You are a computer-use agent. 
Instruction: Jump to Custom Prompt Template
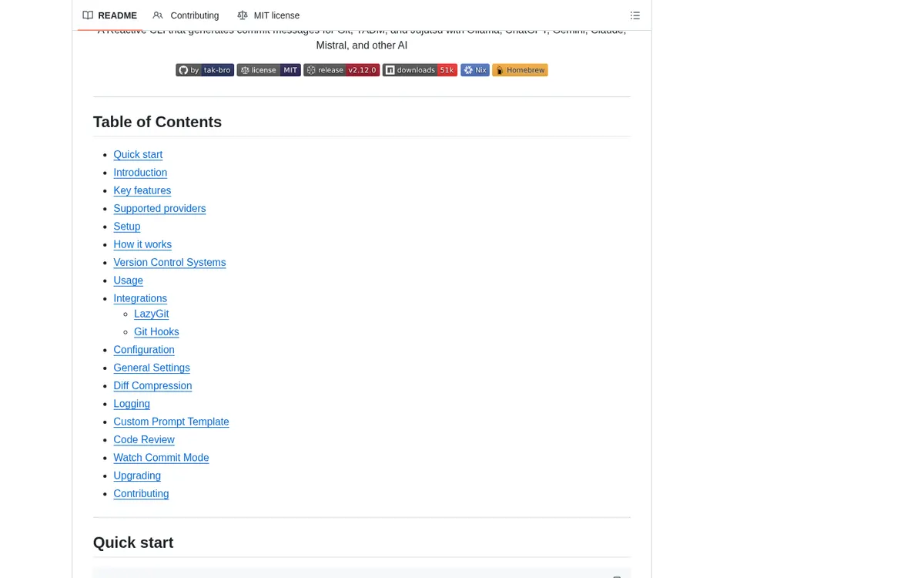point(171,422)
